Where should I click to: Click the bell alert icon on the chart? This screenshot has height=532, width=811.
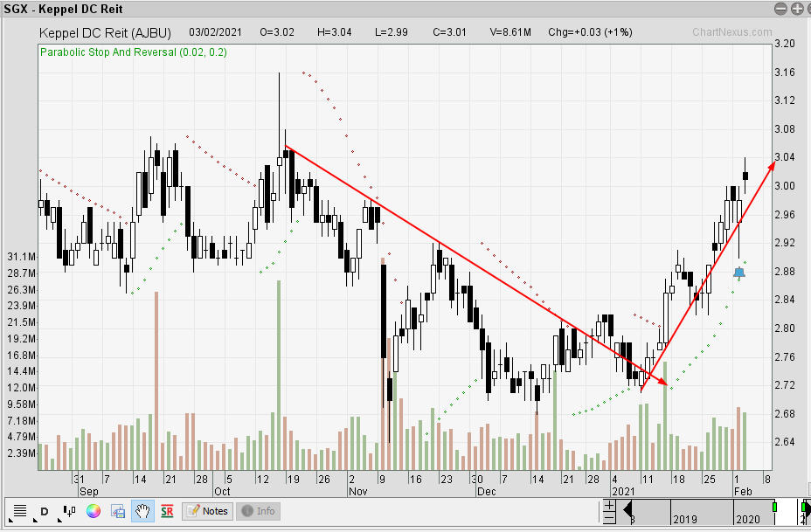tap(739, 272)
